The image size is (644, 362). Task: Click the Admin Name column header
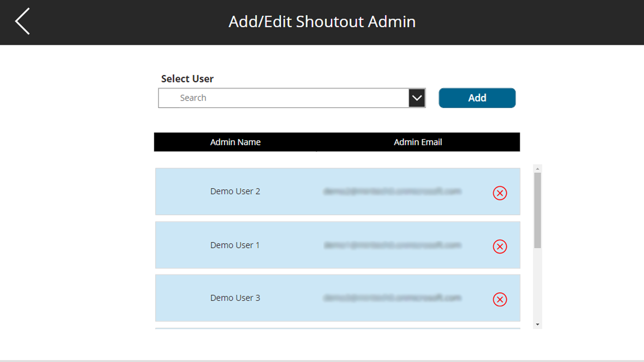(x=235, y=142)
